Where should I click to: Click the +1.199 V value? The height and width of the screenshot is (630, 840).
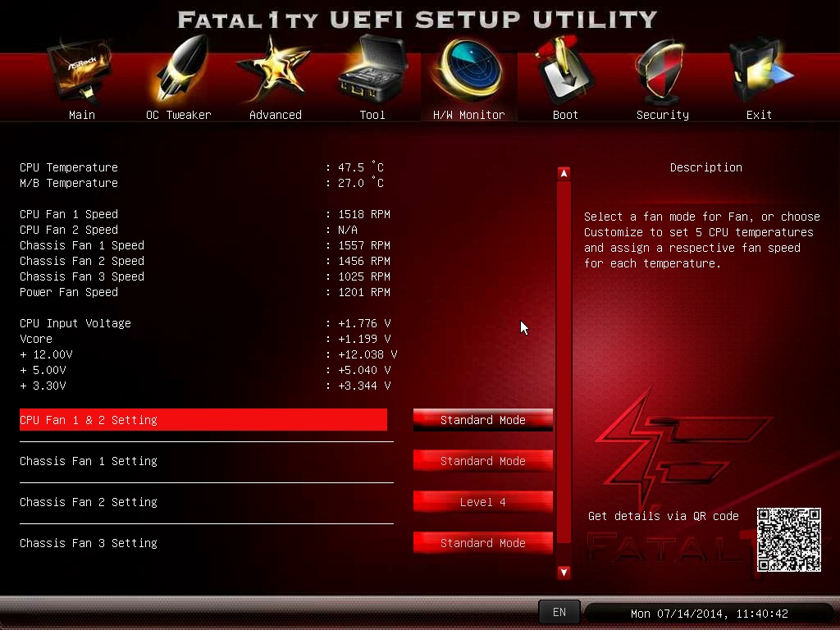click(364, 339)
